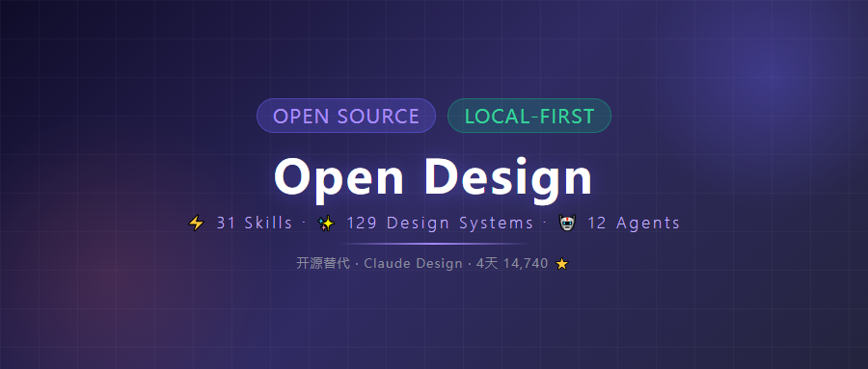The width and height of the screenshot is (868, 369).
Task: Click the OPEN SOURCE badge
Action: pyautogui.click(x=346, y=116)
